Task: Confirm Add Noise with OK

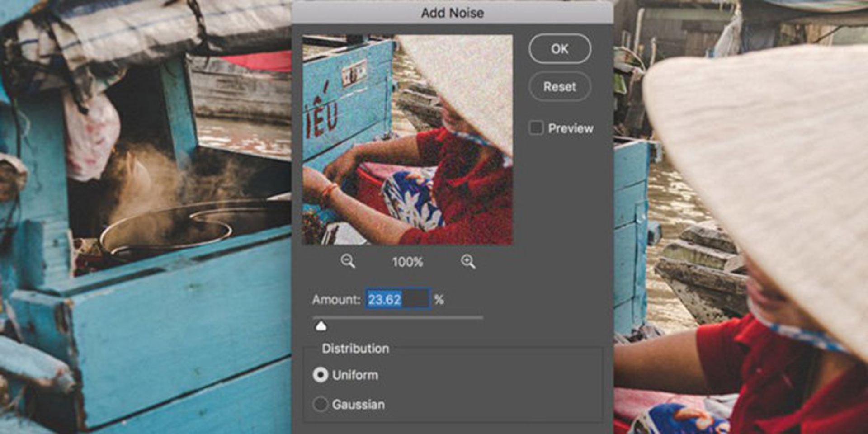Action: tap(560, 49)
